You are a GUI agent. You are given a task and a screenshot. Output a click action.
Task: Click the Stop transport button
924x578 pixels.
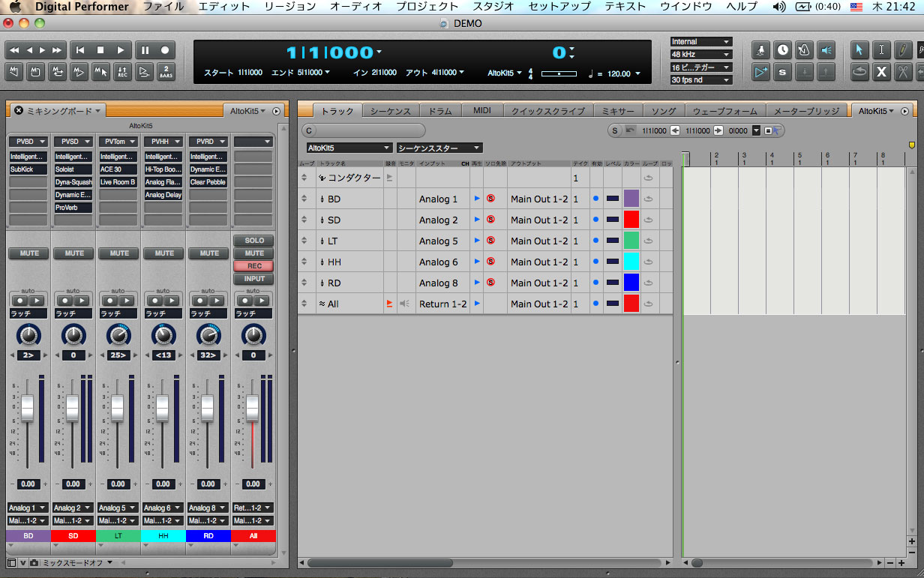click(x=100, y=50)
